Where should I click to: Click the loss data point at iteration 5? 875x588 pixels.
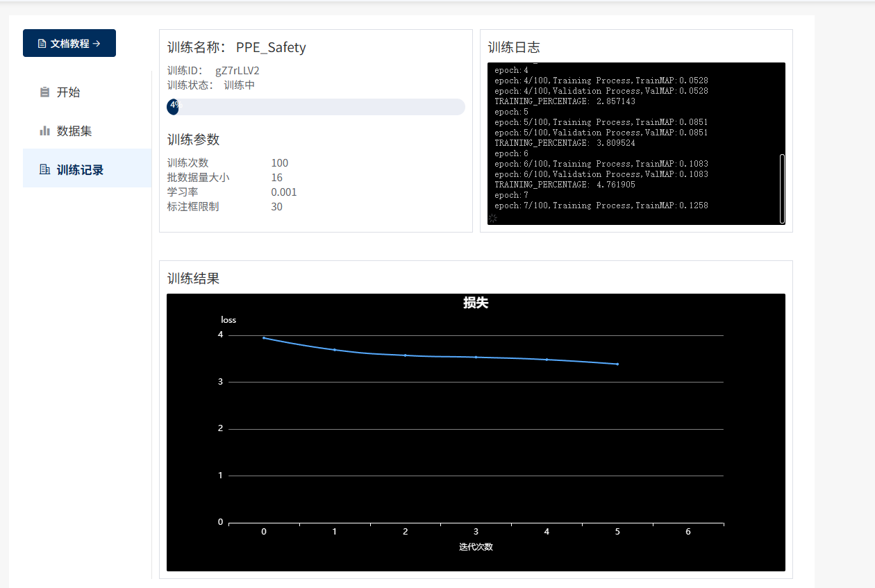(x=617, y=364)
